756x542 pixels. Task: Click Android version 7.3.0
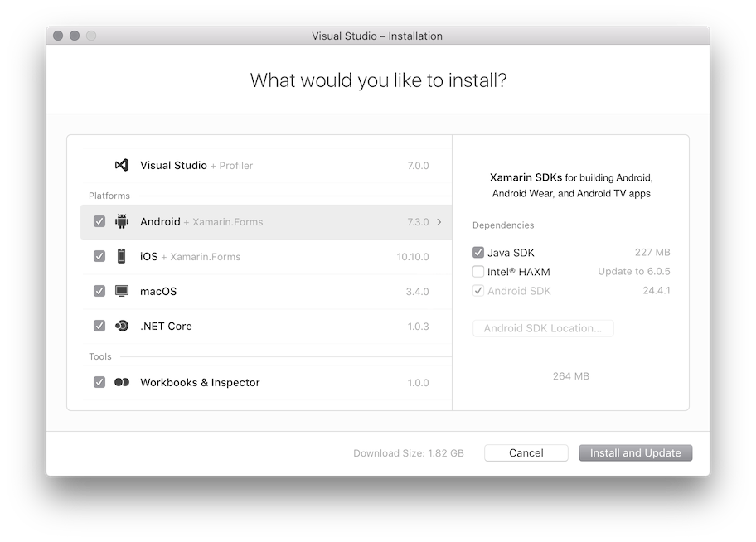point(418,222)
